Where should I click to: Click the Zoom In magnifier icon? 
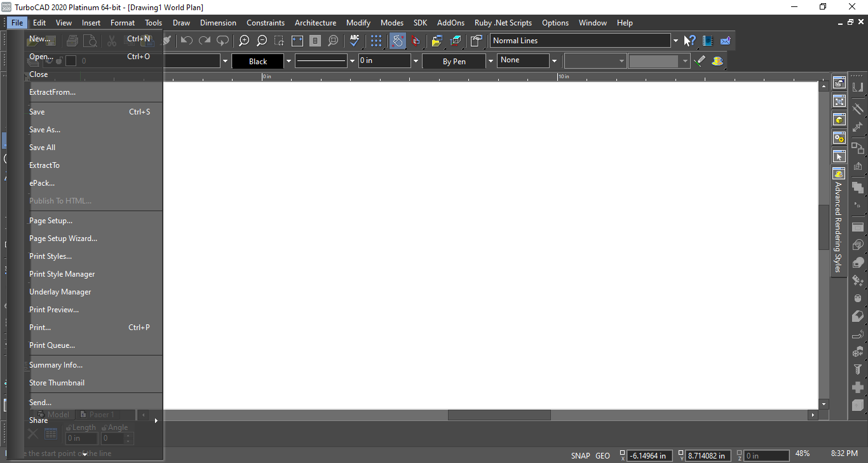point(244,41)
